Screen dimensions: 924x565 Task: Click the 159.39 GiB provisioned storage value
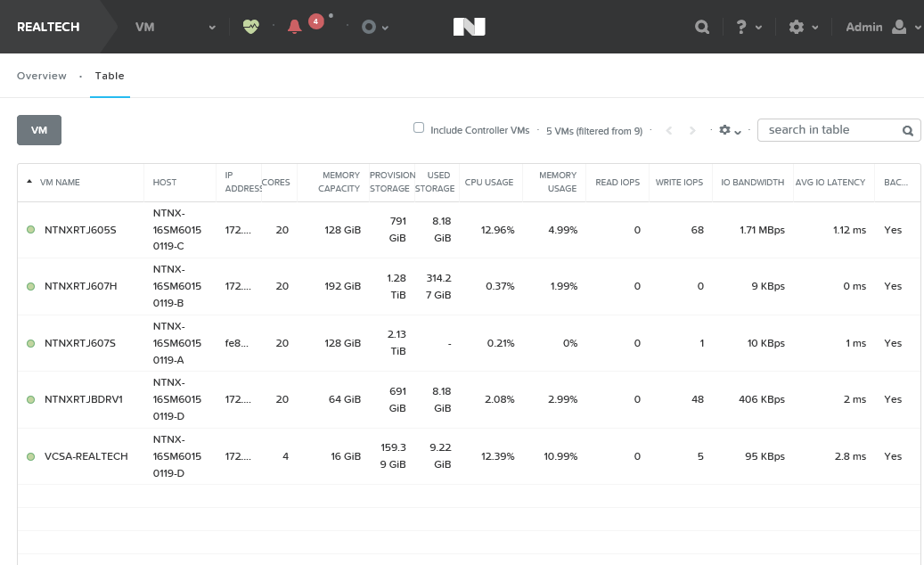click(x=393, y=456)
